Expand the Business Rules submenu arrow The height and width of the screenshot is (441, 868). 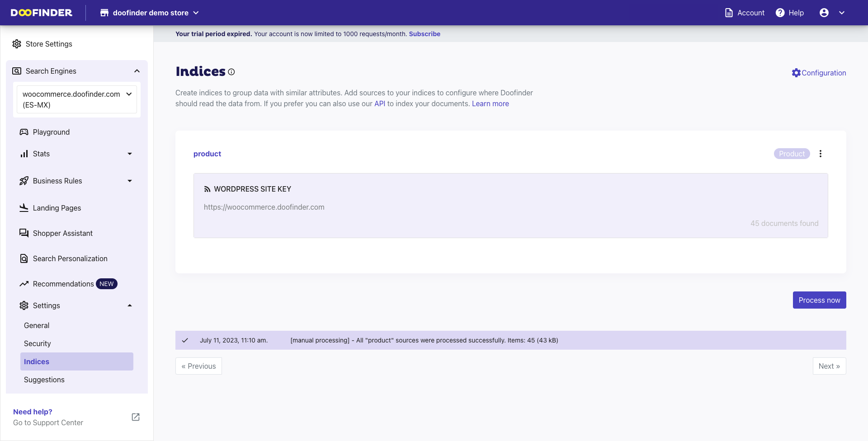click(x=130, y=181)
